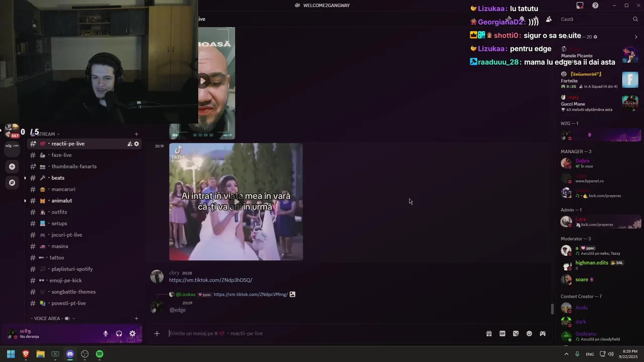Image resolution: width=644 pixels, height=362 pixels.
Task: Open the GIF picker
Action: 502,333
